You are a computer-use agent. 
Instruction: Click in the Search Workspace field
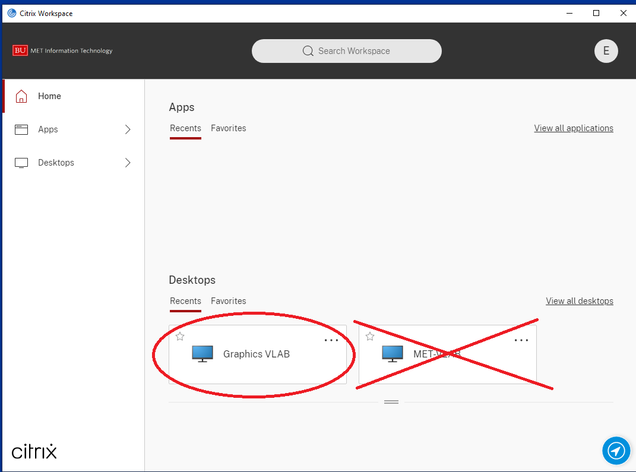point(347,51)
